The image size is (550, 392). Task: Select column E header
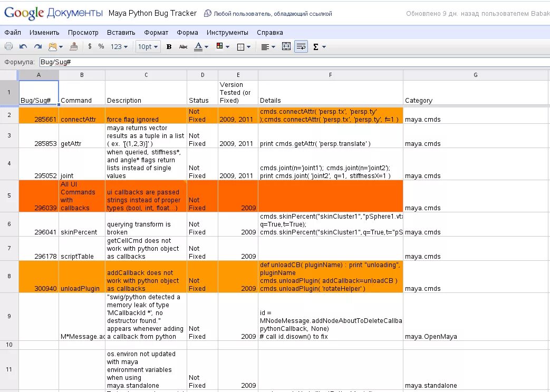pyautogui.click(x=238, y=75)
